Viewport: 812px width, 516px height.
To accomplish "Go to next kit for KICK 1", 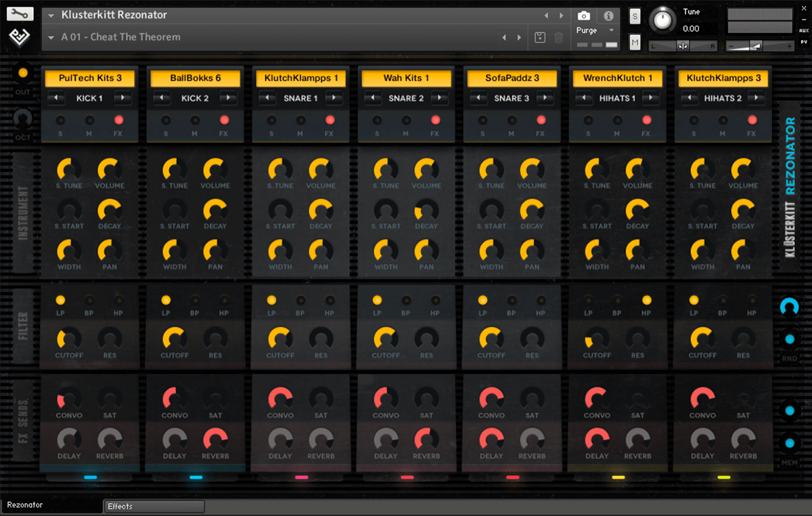I will click(x=122, y=99).
